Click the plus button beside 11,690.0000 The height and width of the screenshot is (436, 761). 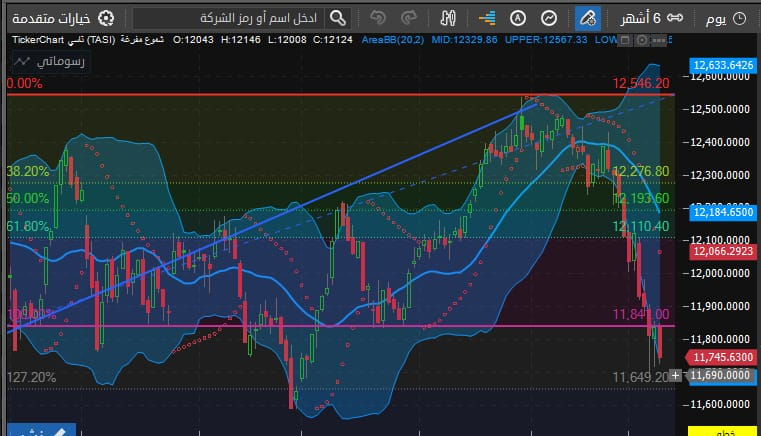(x=675, y=375)
